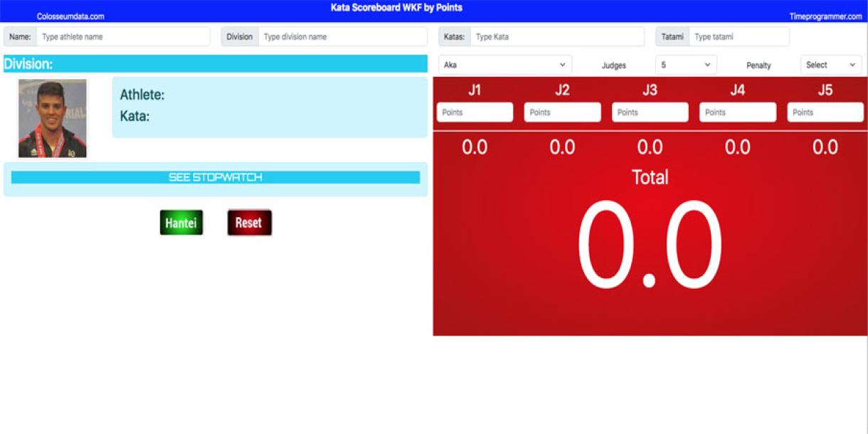Viewport: 868px width, 434px height.
Task: Select the J4 Points field
Action: point(737,112)
